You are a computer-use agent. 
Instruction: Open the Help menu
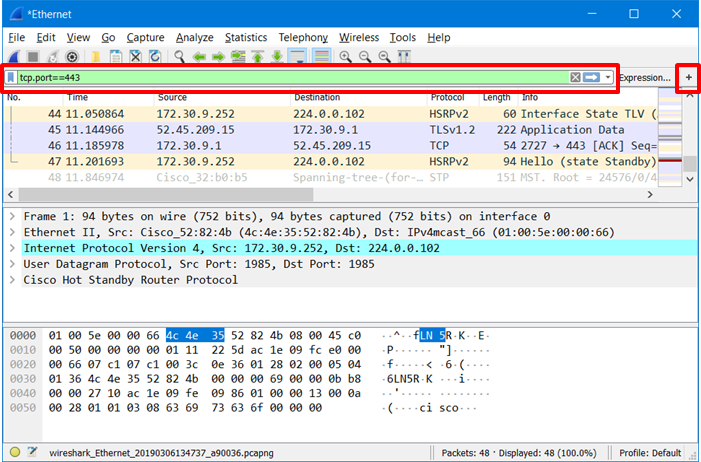[439, 38]
